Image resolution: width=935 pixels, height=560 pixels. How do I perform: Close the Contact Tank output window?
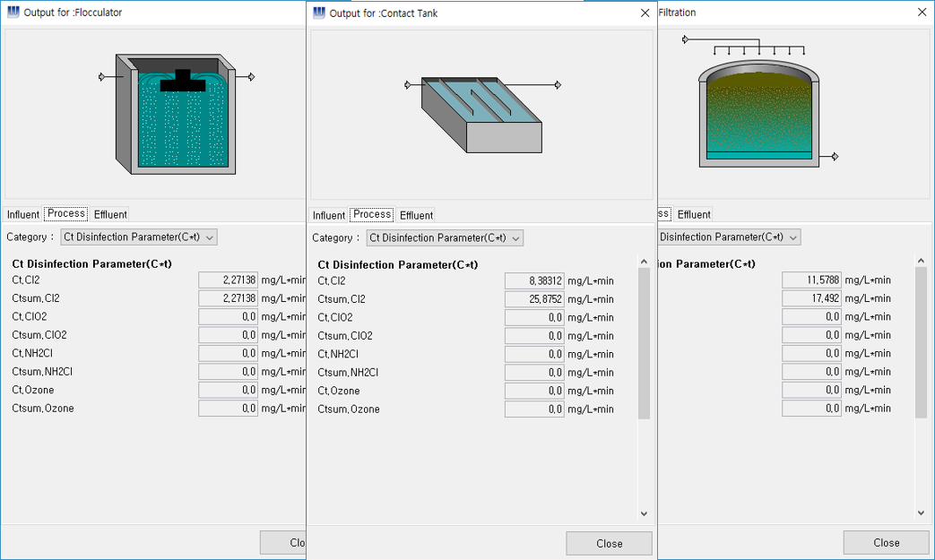click(x=645, y=13)
